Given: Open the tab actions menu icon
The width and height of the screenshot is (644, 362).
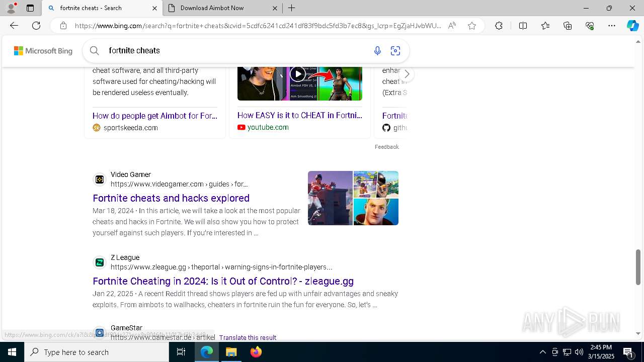Looking at the screenshot, I should 30,8.
